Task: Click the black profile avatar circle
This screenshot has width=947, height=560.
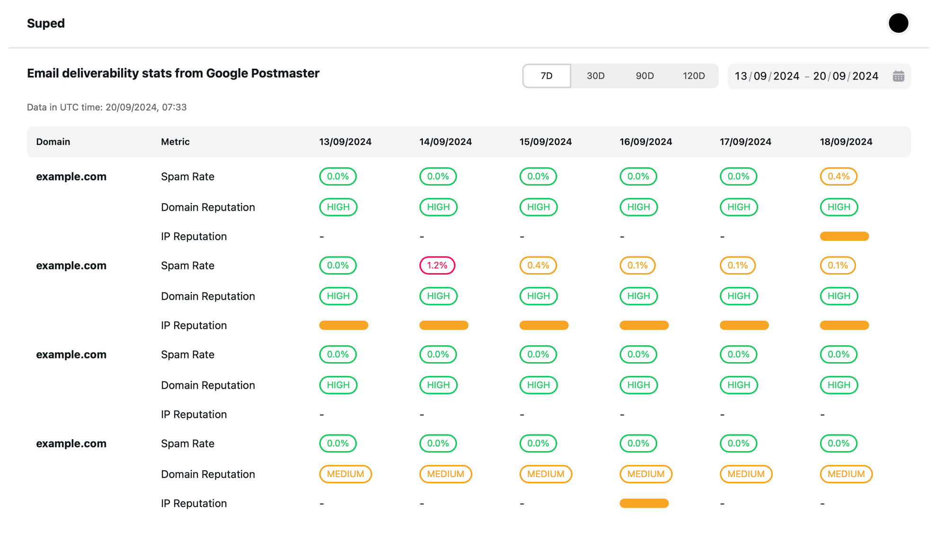Action: (898, 23)
